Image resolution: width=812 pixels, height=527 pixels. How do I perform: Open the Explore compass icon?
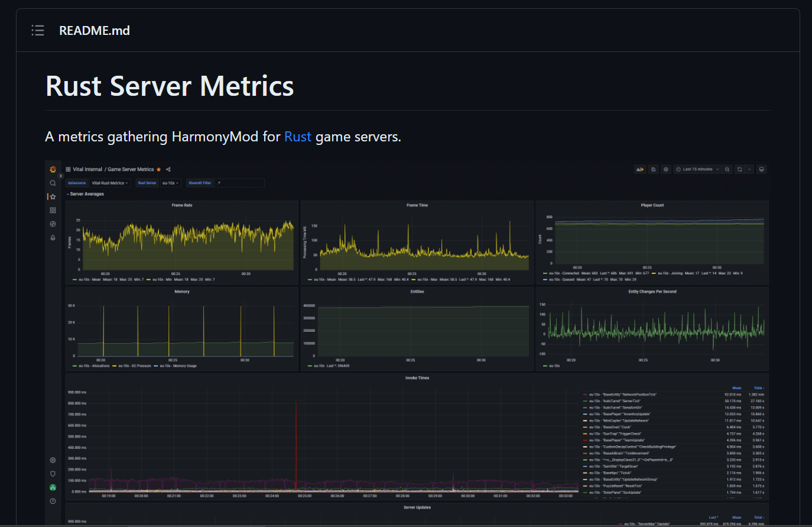point(53,224)
